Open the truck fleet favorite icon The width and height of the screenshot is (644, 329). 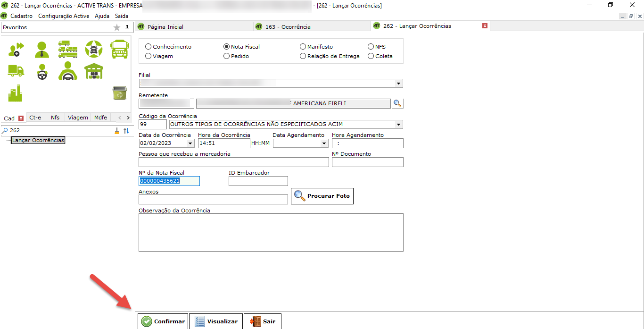(68, 49)
